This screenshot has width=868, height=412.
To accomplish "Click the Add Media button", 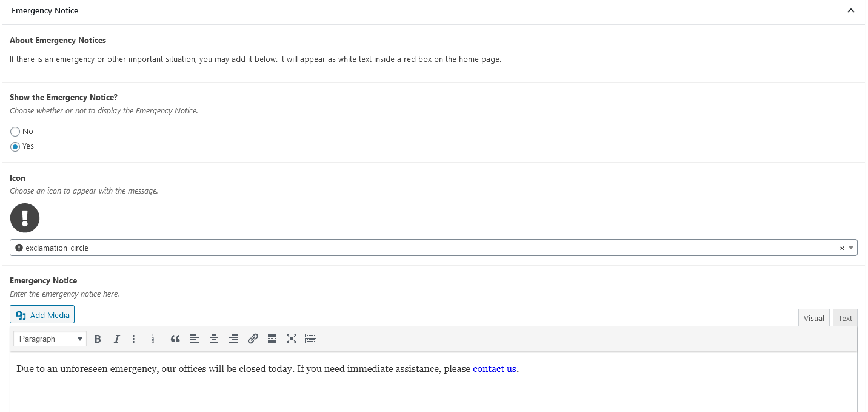I will [42, 315].
